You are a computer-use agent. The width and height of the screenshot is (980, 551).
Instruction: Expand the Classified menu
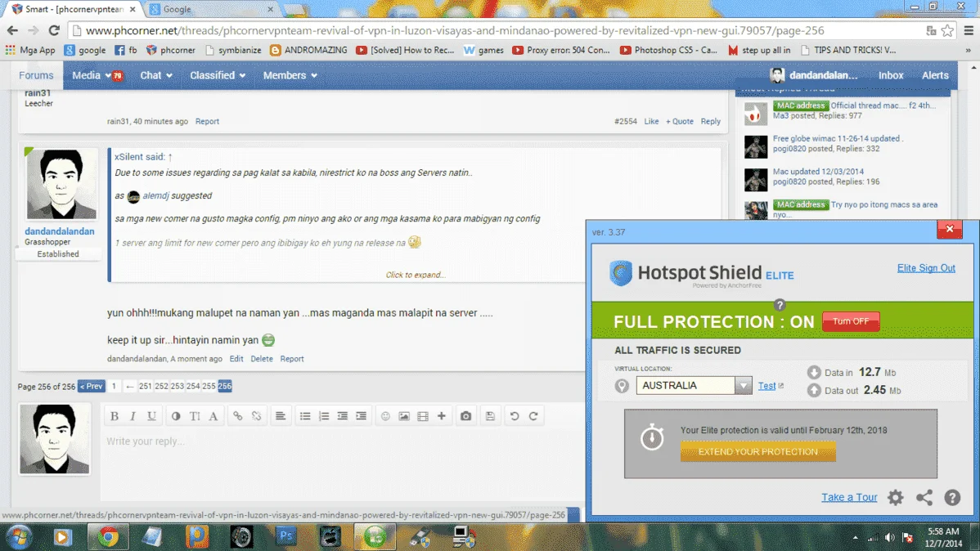(x=218, y=75)
